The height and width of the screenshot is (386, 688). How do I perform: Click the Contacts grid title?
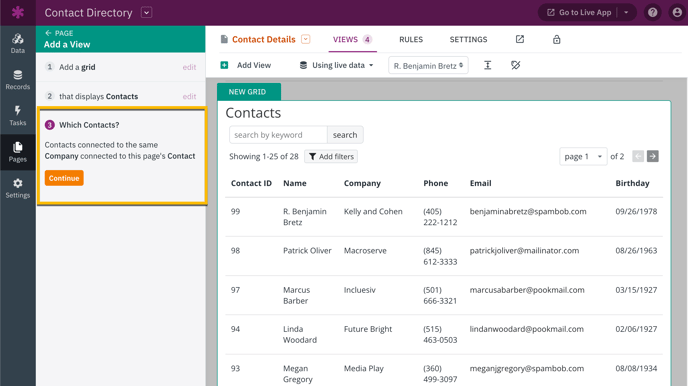(253, 113)
